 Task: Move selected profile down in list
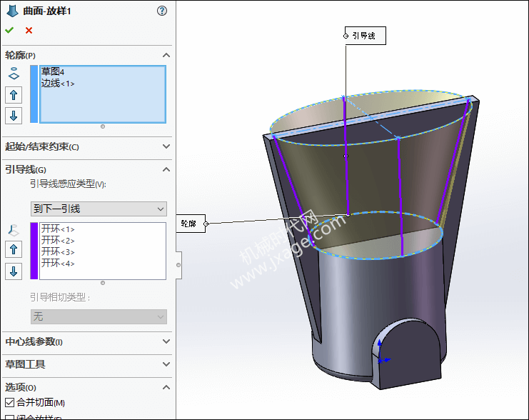pyautogui.click(x=14, y=115)
